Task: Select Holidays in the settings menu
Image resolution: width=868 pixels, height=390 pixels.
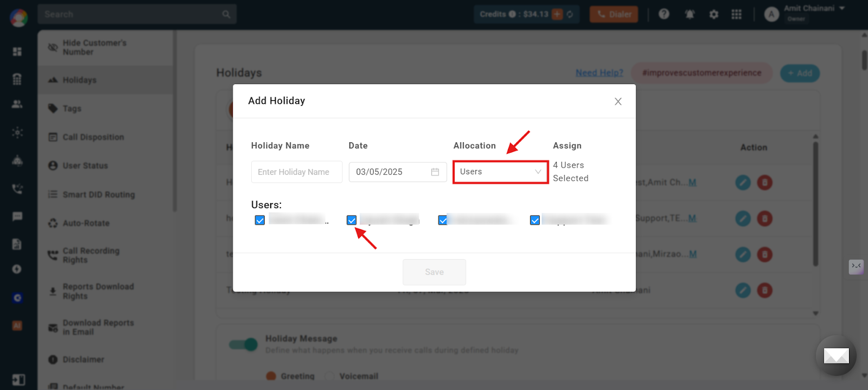Action: pyautogui.click(x=106, y=80)
